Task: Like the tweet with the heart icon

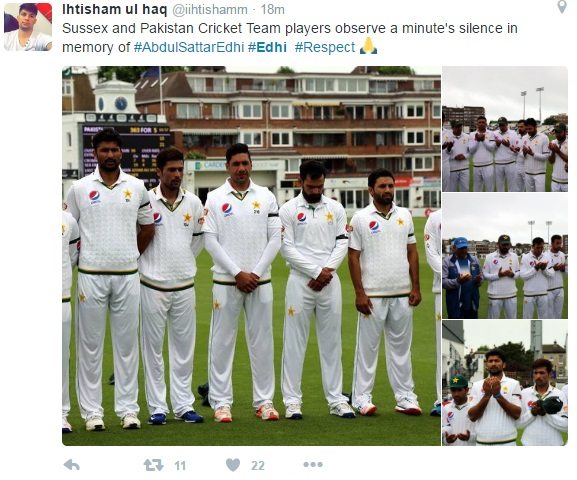Action: 233,465
